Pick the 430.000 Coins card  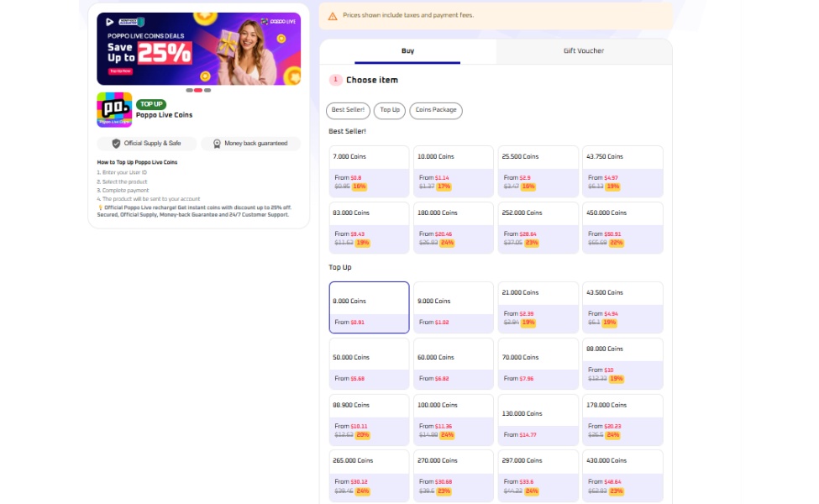(622, 475)
